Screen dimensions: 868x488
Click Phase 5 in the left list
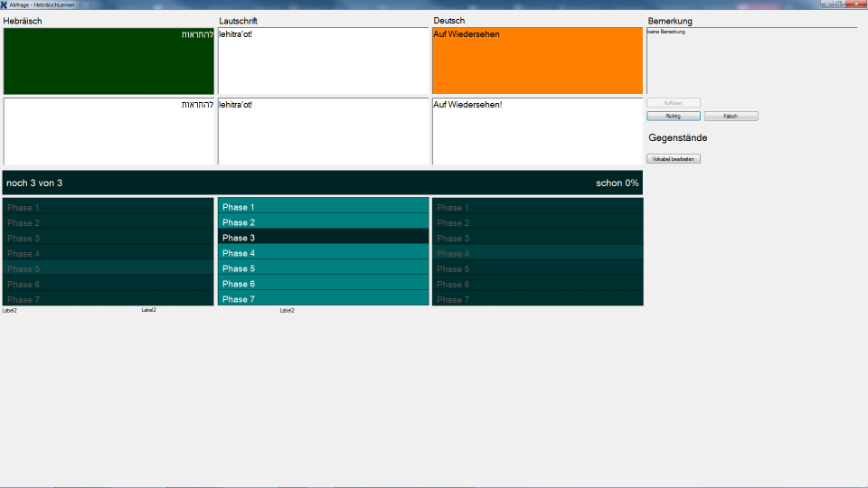[108, 268]
